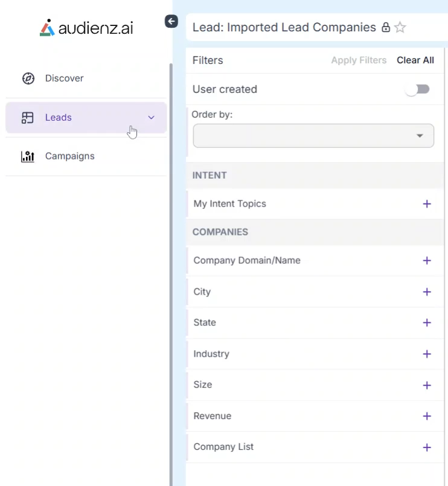The image size is (448, 486).
Task: Expand the Leads menu chevron
Action: click(152, 118)
